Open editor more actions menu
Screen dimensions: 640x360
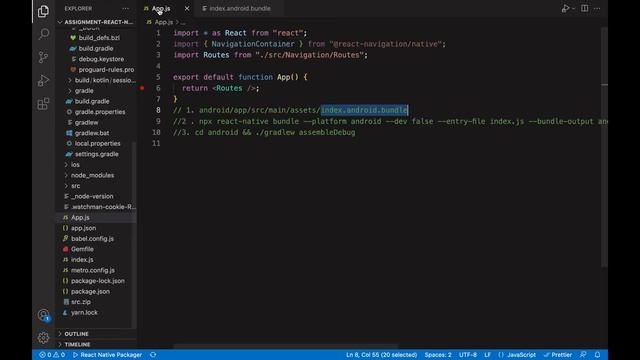597,9
